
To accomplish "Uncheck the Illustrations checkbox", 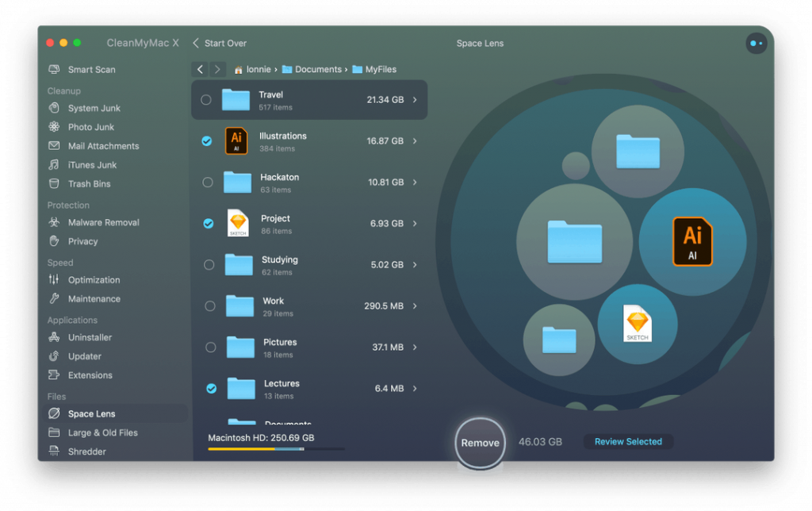I will pyautogui.click(x=207, y=141).
